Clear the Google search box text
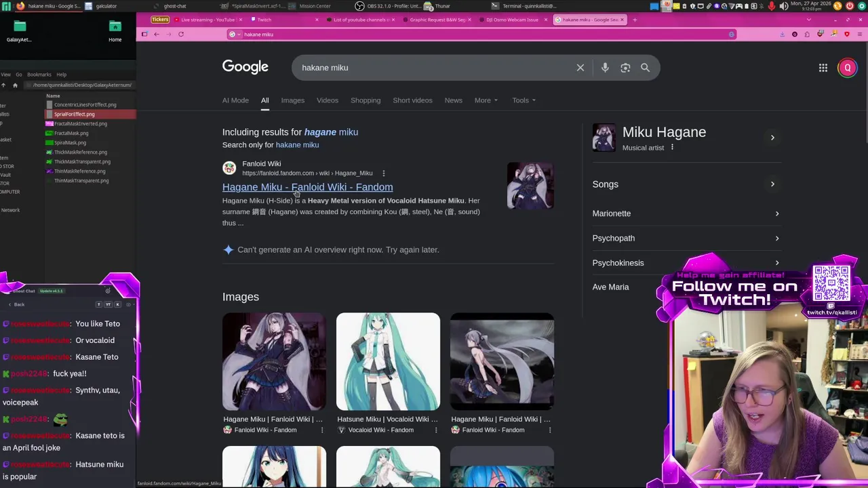Image resolution: width=868 pixels, height=488 pixels. [580, 68]
